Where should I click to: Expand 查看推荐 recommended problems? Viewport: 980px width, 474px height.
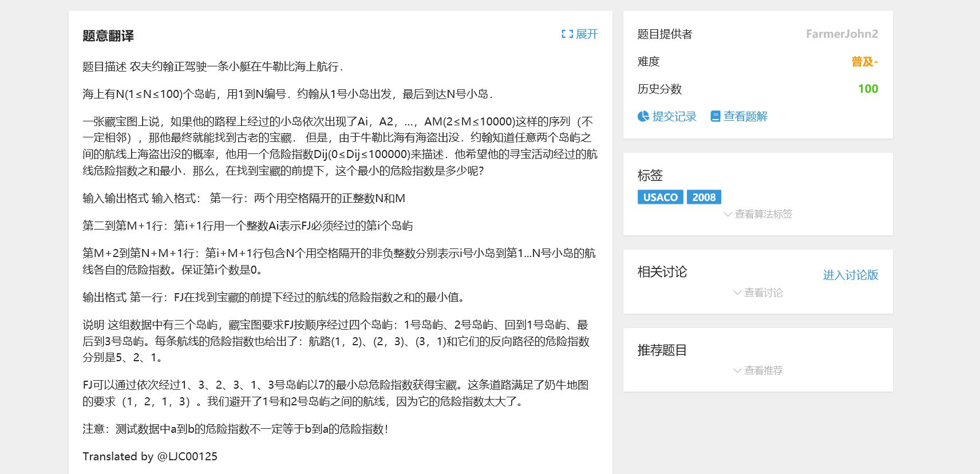pos(758,370)
